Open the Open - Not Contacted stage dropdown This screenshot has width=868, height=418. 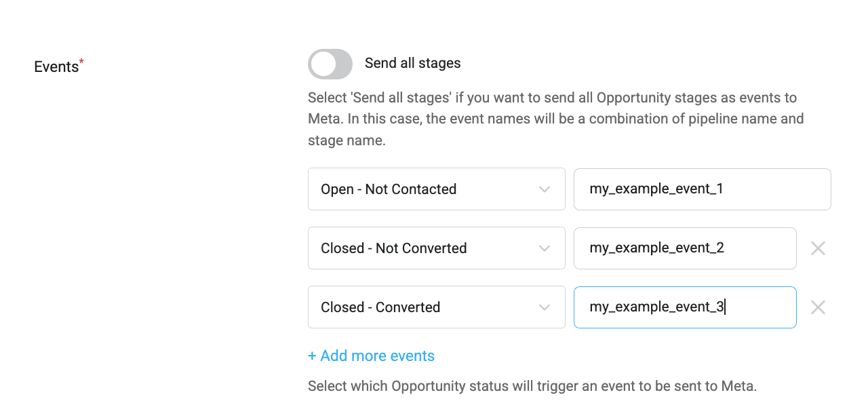(x=436, y=189)
